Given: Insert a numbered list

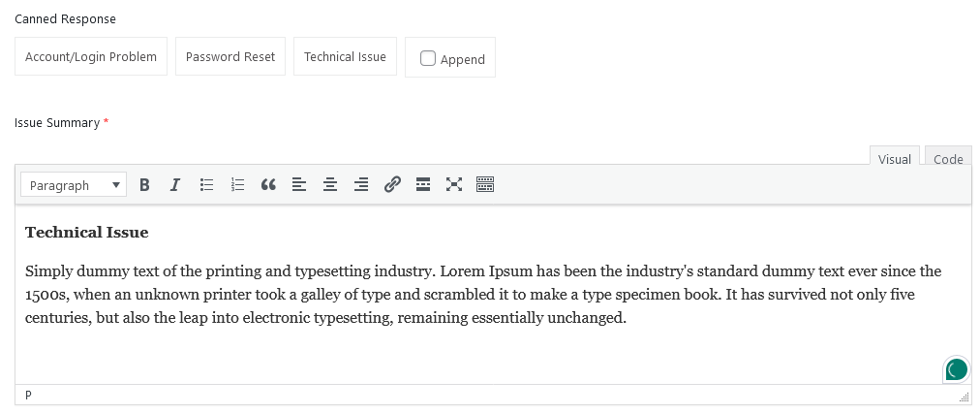Looking at the screenshot, I should pos(237,185).
